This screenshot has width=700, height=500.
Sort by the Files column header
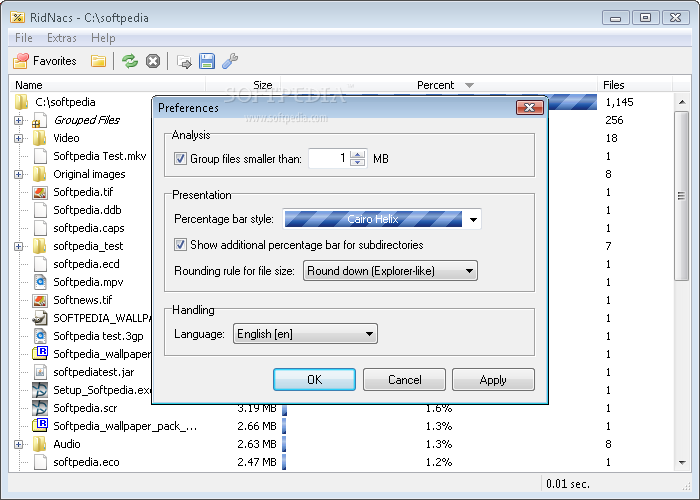click(x=635, y=85)
